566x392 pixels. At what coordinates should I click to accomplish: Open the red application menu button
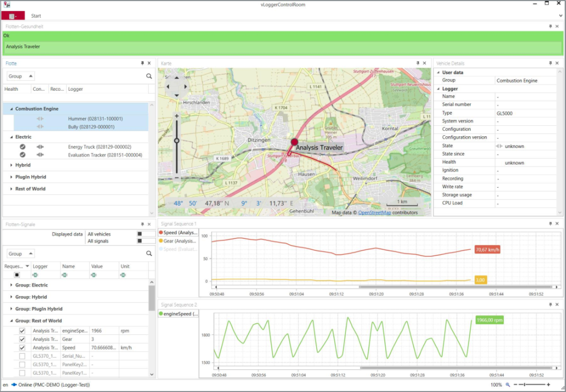[13, 16]
